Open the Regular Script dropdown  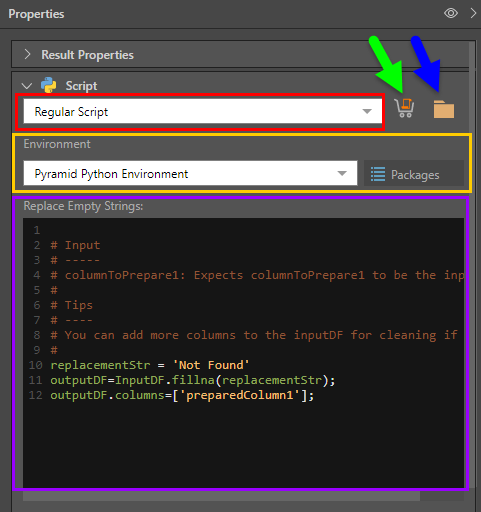[203, 112]
